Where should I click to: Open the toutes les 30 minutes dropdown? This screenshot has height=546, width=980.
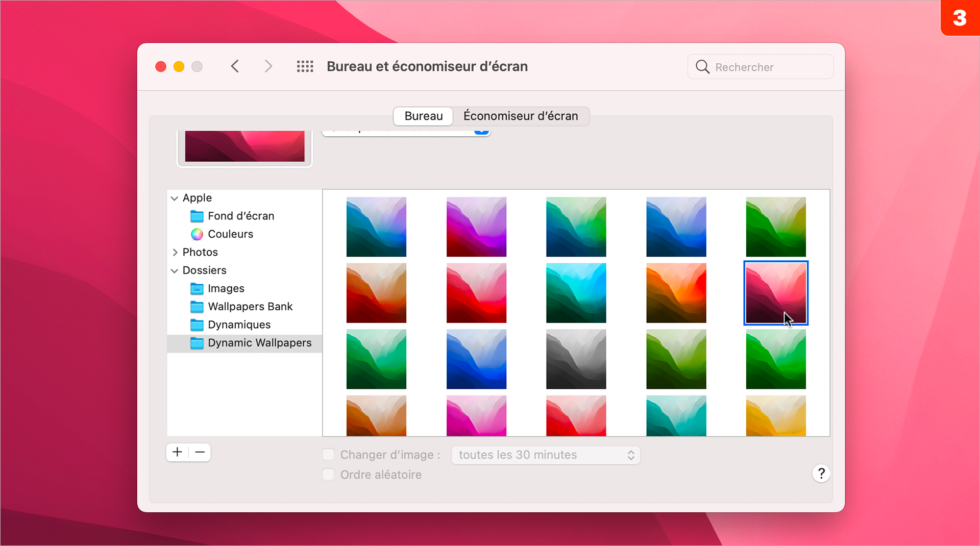pyautogui.click(x=546, y=455)
